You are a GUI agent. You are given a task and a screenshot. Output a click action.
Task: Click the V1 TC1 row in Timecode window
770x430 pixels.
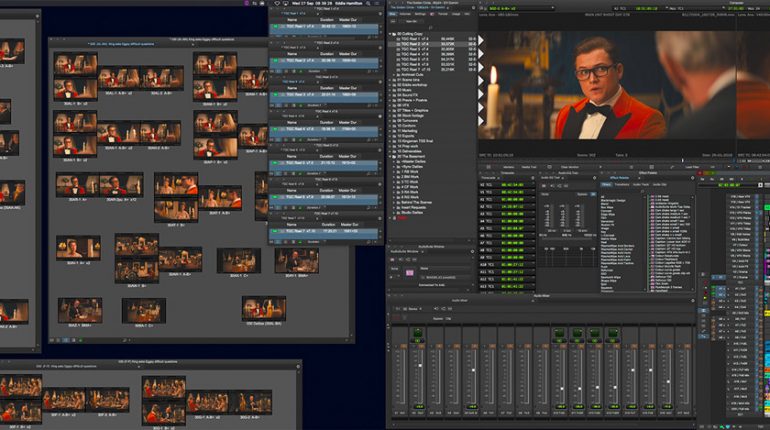[x=507, y=192]
